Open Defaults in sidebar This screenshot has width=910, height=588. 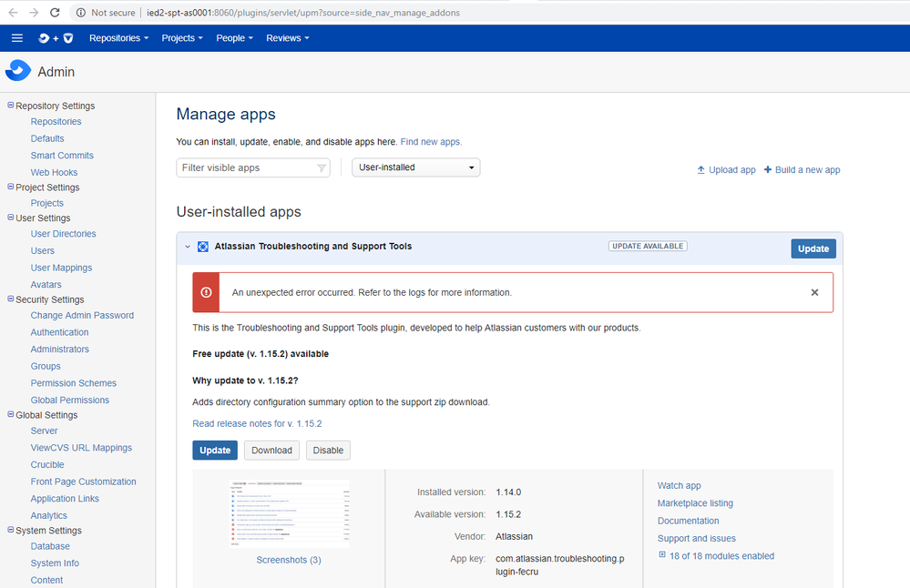click(47, 138)
